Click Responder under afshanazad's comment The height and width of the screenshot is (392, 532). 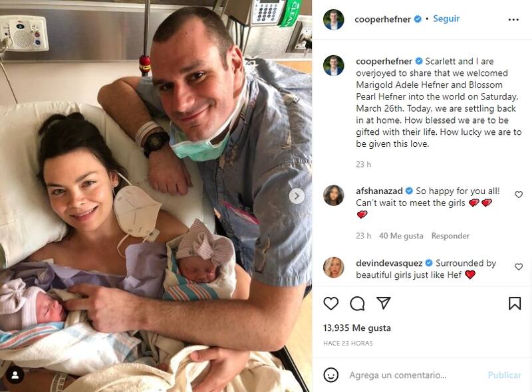pos(450,236)
